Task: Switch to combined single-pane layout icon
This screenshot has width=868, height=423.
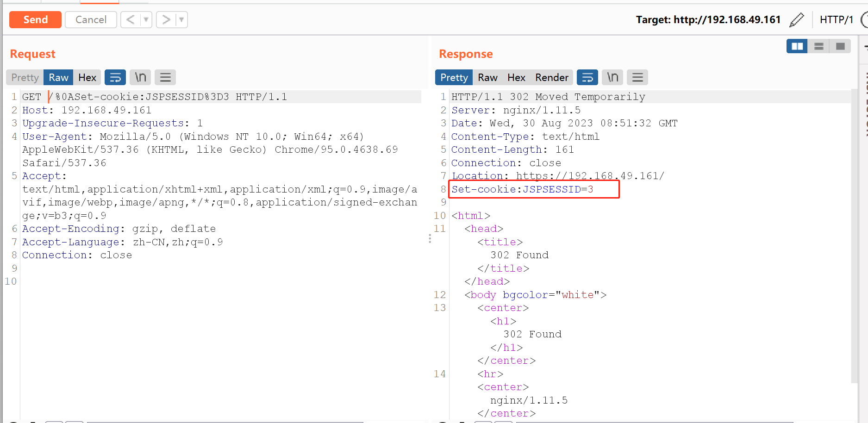Action: click(840, 46)
